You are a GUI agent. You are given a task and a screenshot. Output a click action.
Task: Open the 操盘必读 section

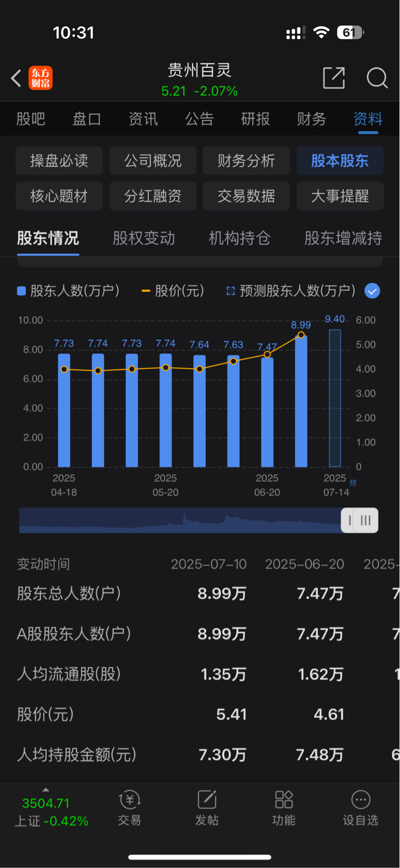tap(59, 161)
